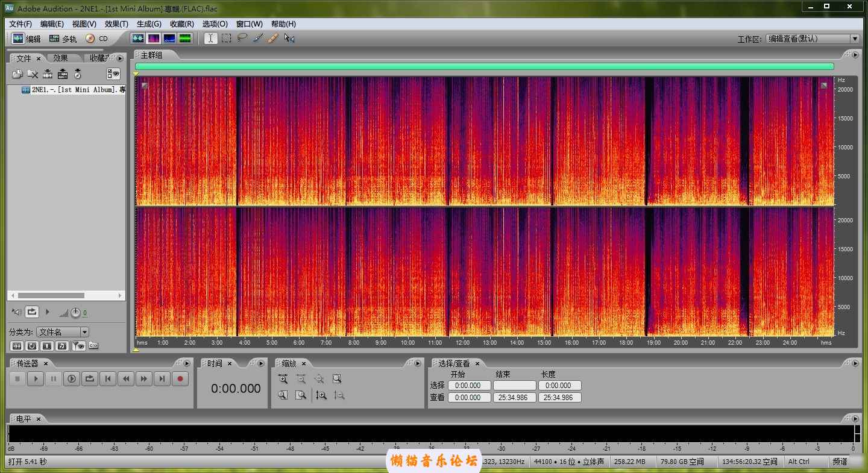Open the 生成(G) menu
Screen dimensions: 868x473
click(149, 24)
